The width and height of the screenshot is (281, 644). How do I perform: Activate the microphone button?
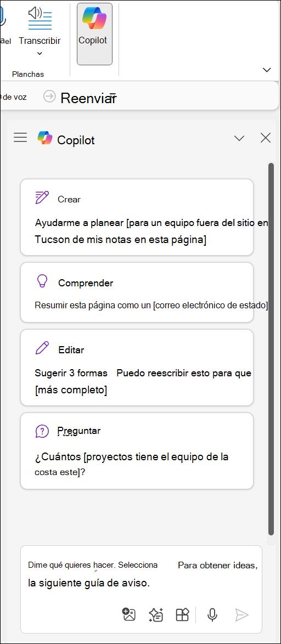(212, 614)
